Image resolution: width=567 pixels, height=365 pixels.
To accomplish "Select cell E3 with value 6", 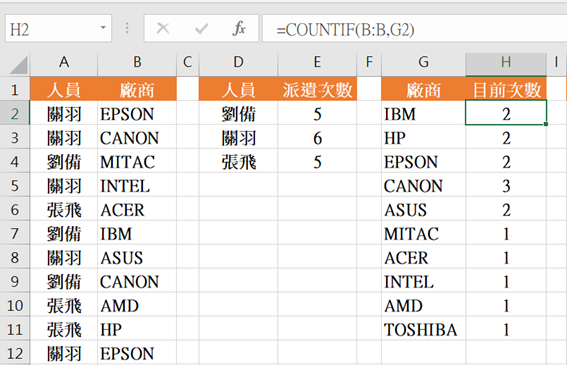I will (317, 138).
